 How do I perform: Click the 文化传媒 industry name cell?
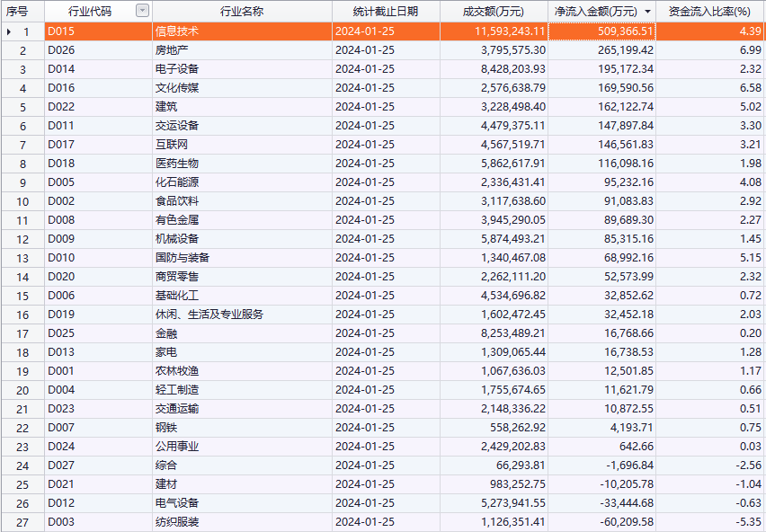pos(177,88)
